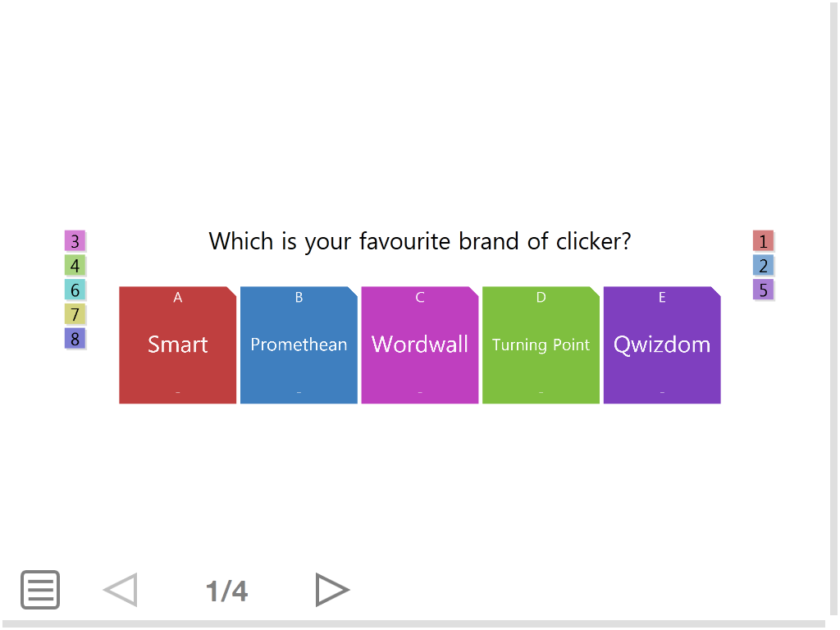
Task: Click the horizontal scrollbar at the bottom
Action: pos(413,624)
